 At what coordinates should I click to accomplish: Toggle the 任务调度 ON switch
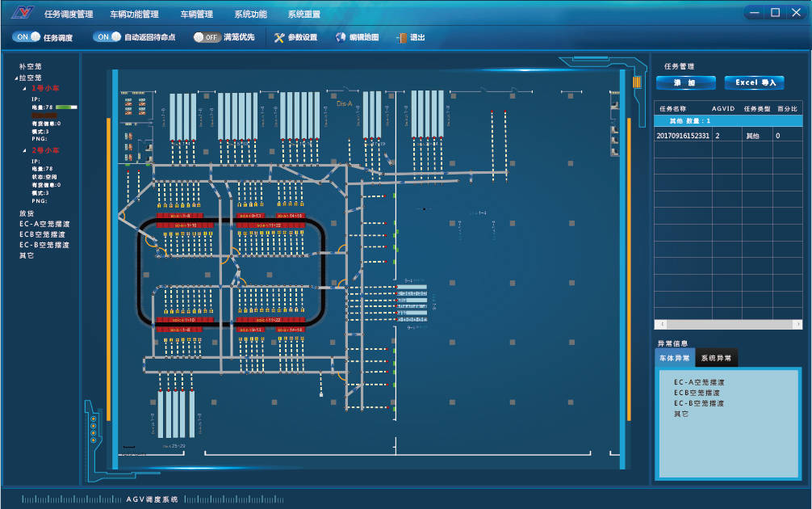click(27, 37)
